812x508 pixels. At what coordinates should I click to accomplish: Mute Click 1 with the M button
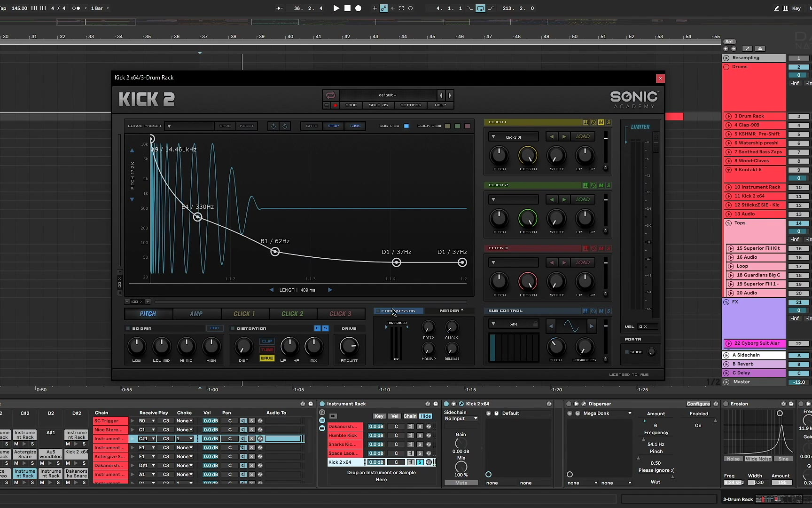(x=601, y=122)
